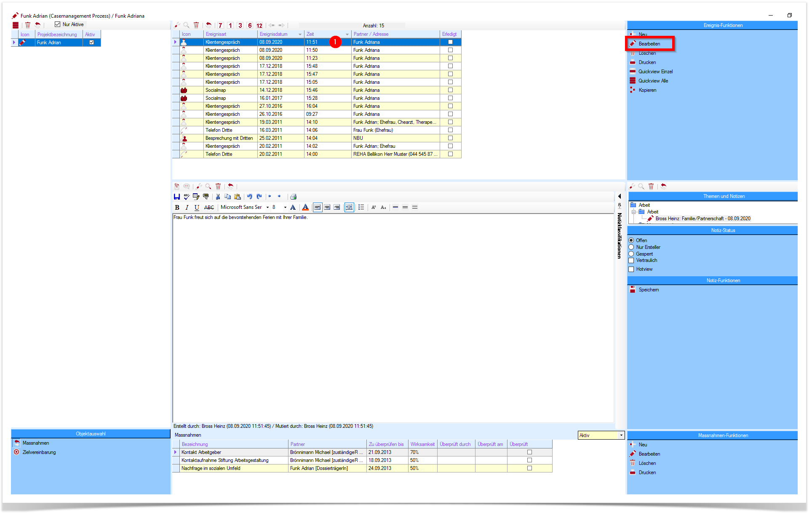Open Quickview Alle
Viewport: 812px width, 515px height.
tap(653, 81)
